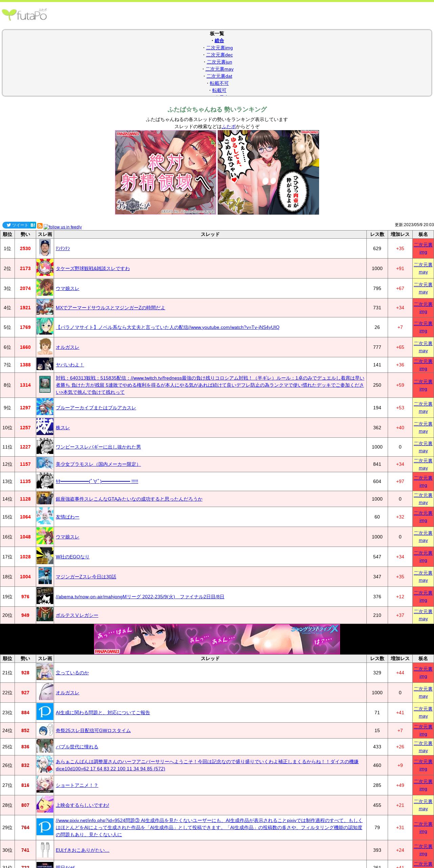Open マジンガーZスレ今日は30話 thread
This screenshot has width=434, height=868.
[86, 577]
